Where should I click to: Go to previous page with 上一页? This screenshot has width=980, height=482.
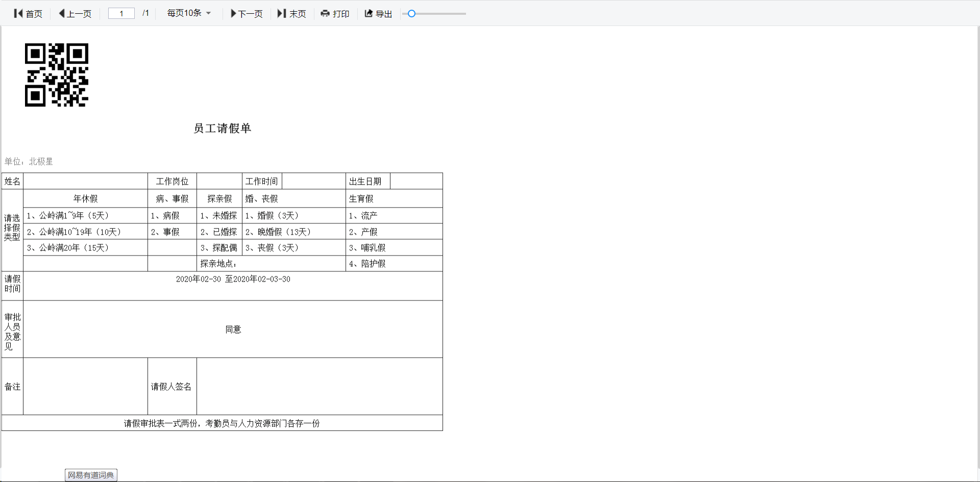75,14
